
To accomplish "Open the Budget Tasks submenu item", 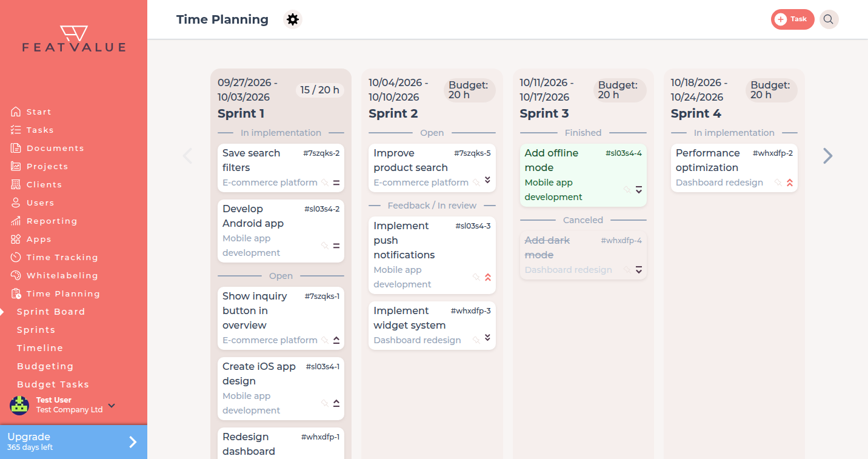I will [53, 384].
